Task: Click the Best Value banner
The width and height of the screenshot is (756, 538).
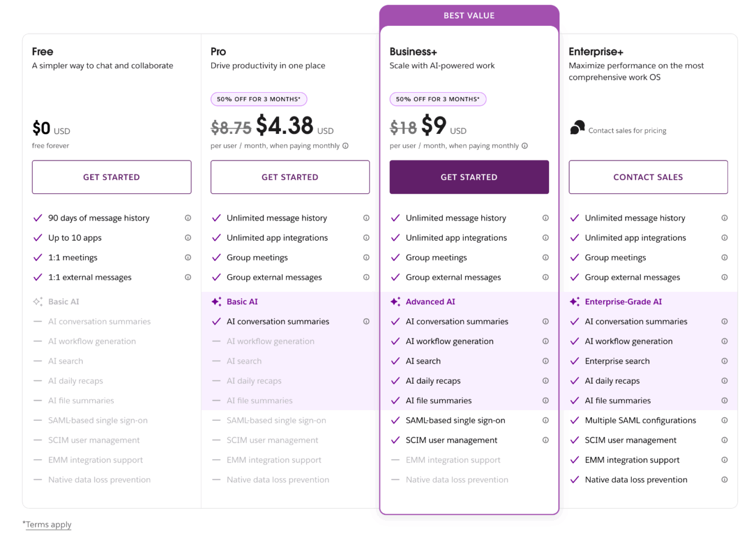Action: point(469,16)
